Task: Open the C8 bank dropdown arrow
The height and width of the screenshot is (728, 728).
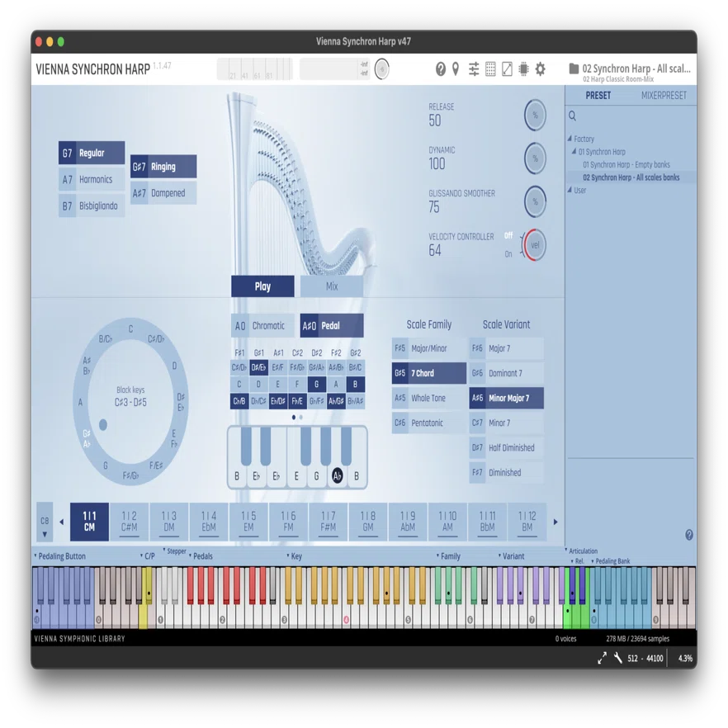Action: click(45, 534)
